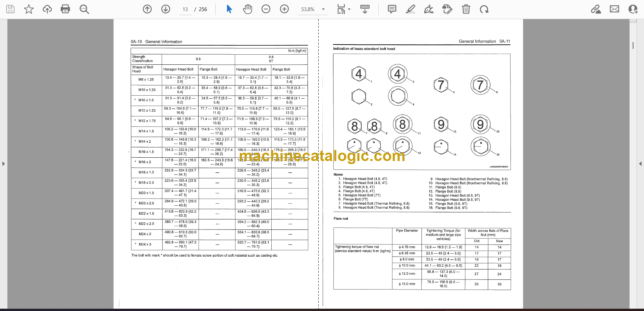Edit the page number field showing 13
644x311 pixels.
[185, 9]
